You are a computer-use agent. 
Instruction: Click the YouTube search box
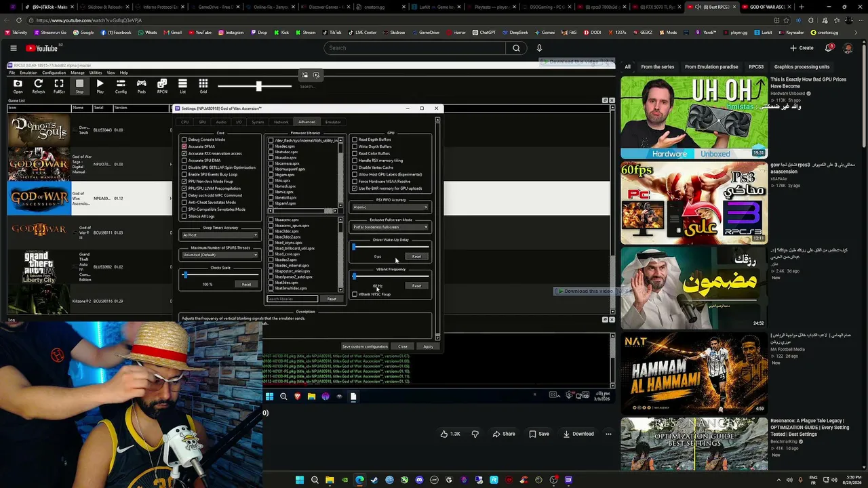414,48
